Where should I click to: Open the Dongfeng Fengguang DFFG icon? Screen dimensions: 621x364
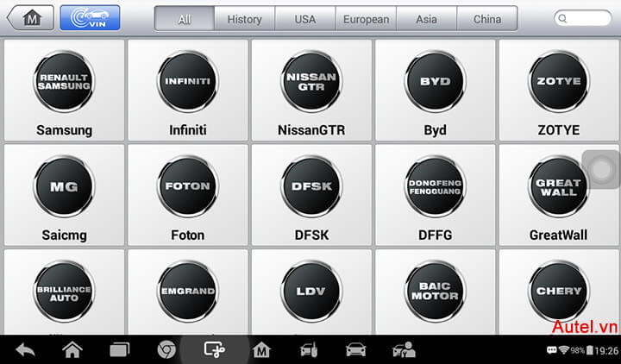click(435, 186)
